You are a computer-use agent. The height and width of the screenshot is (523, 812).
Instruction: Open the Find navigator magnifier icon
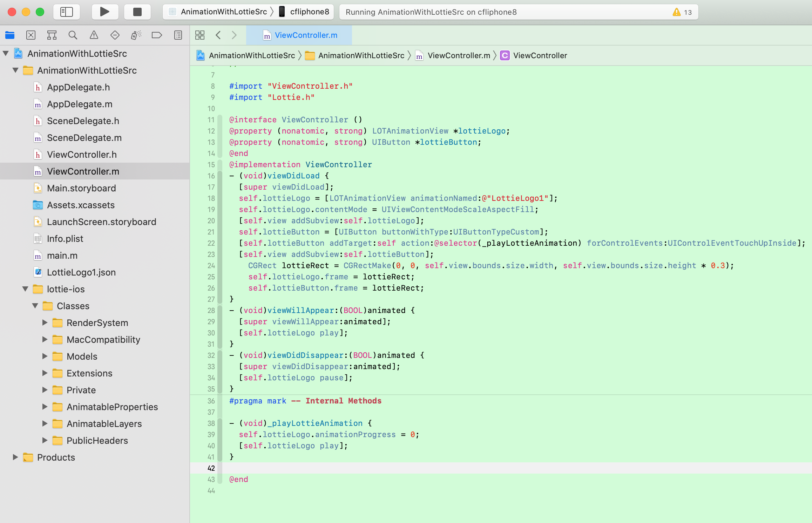73,35
